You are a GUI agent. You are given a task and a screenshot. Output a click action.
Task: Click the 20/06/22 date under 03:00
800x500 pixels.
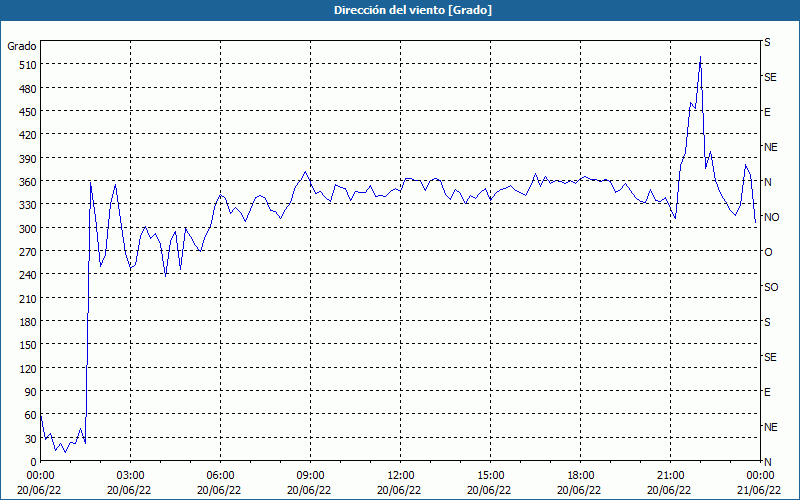[129, 490]
